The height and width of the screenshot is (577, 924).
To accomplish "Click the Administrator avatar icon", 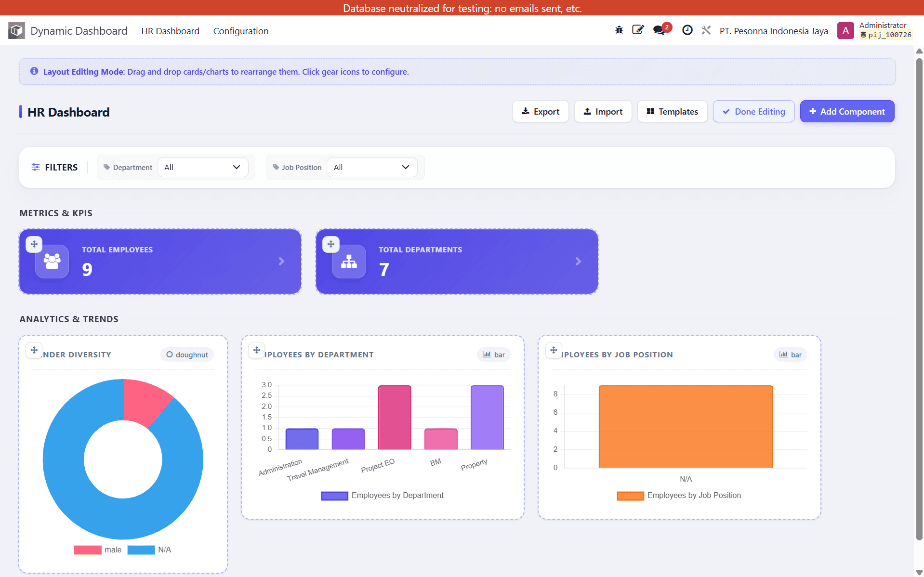I will pos(845,31).
